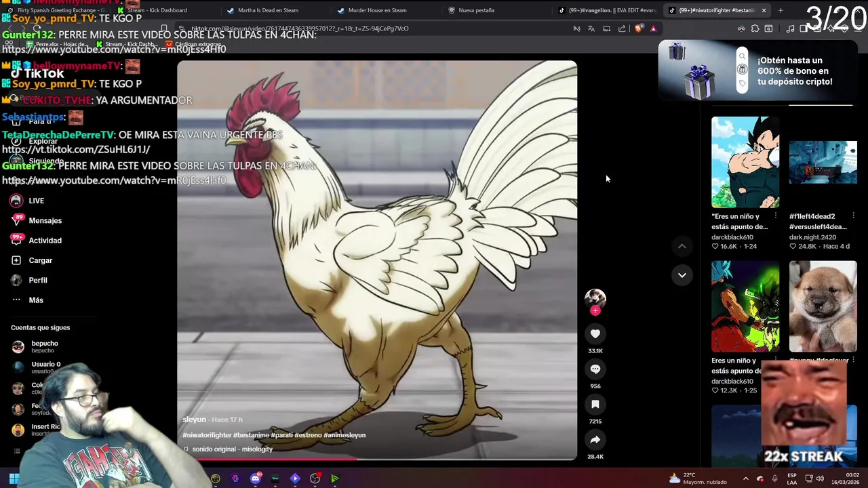Switch to Nueva pestaña tab
Image resolution: width=868 pixels, height=488 pixels.
(498, 10)
